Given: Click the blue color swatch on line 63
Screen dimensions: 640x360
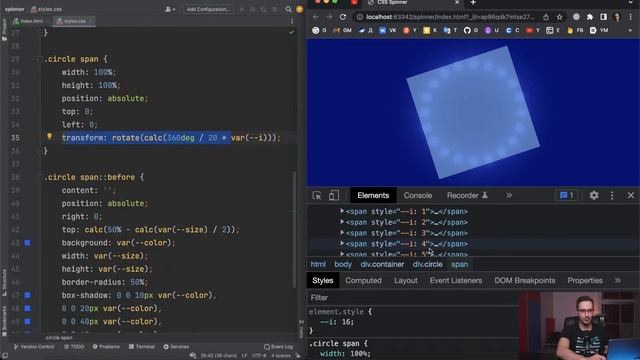Looking at the screenshot, I should (27, 243).
